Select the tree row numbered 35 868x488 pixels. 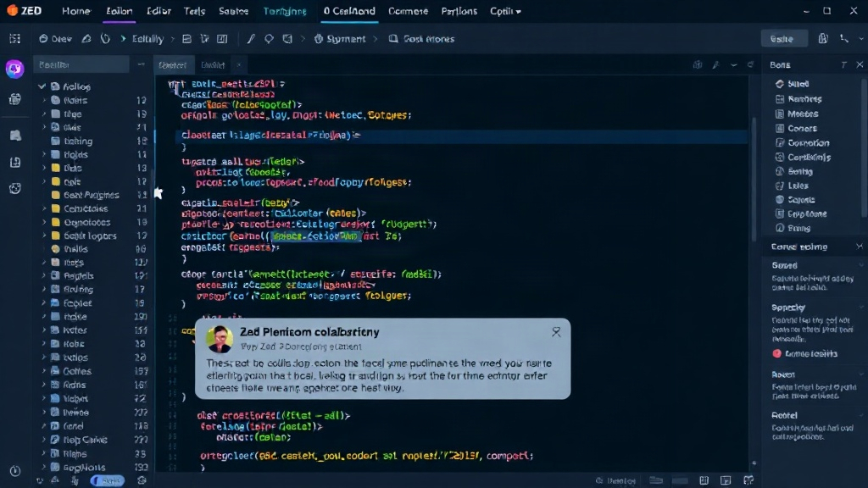tap(94, 453)
